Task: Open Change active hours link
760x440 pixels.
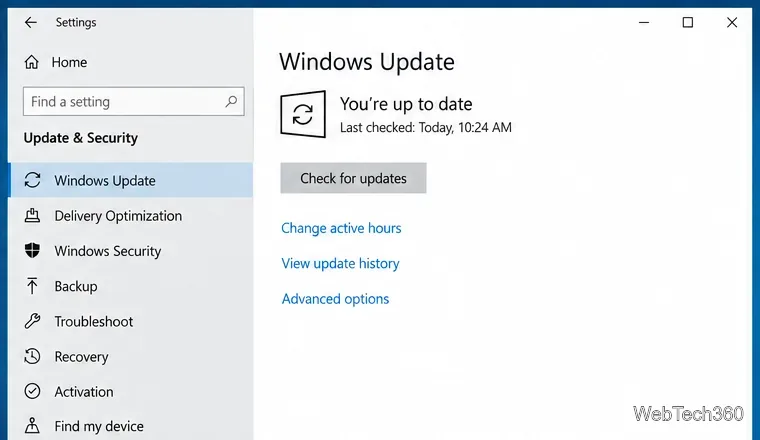Action: pyautogui.click(x=341, y=228)
